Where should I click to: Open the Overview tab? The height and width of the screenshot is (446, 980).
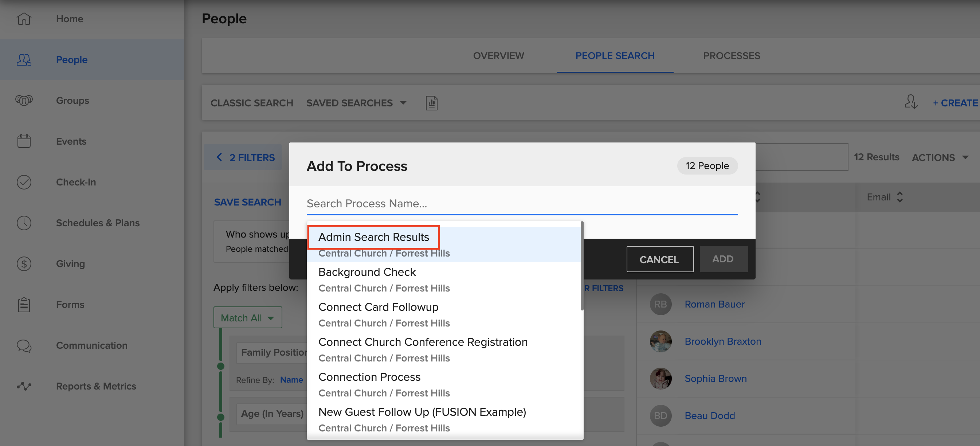(498, 55)
